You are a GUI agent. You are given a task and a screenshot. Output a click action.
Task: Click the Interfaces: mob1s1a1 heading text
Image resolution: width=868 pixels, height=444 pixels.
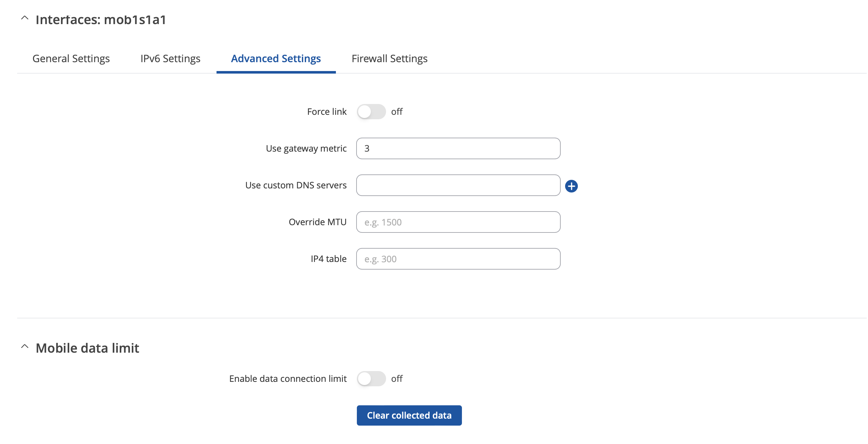click(x=101, y=20)
